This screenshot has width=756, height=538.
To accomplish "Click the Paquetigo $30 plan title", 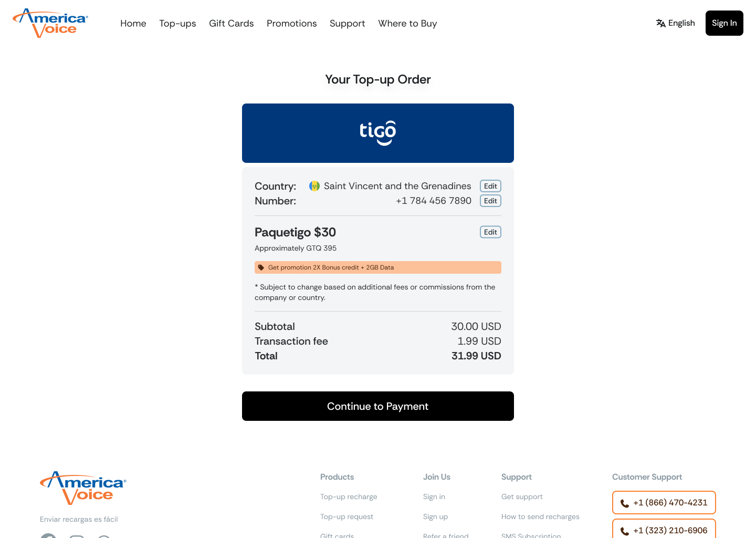I will [x=295, y=232].
